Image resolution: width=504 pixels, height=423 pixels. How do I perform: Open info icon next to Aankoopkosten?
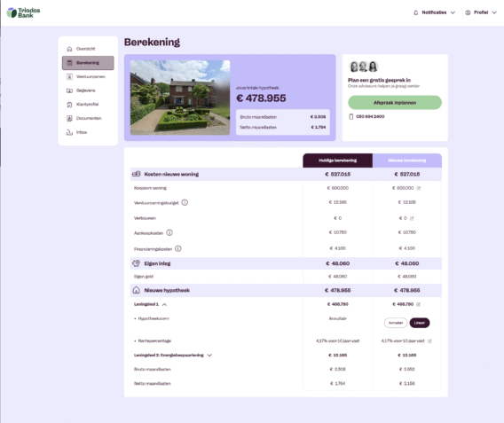click(169, 232)
